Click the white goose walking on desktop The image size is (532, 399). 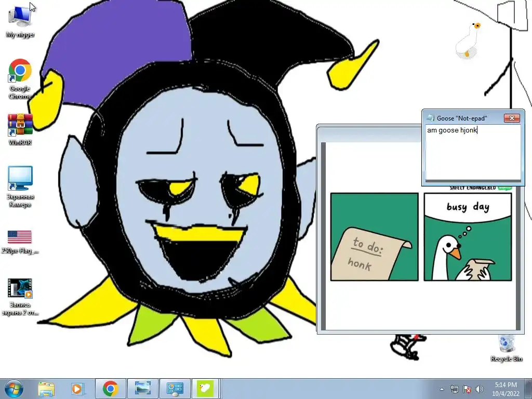pyautogui.click(x=469, y=40)
